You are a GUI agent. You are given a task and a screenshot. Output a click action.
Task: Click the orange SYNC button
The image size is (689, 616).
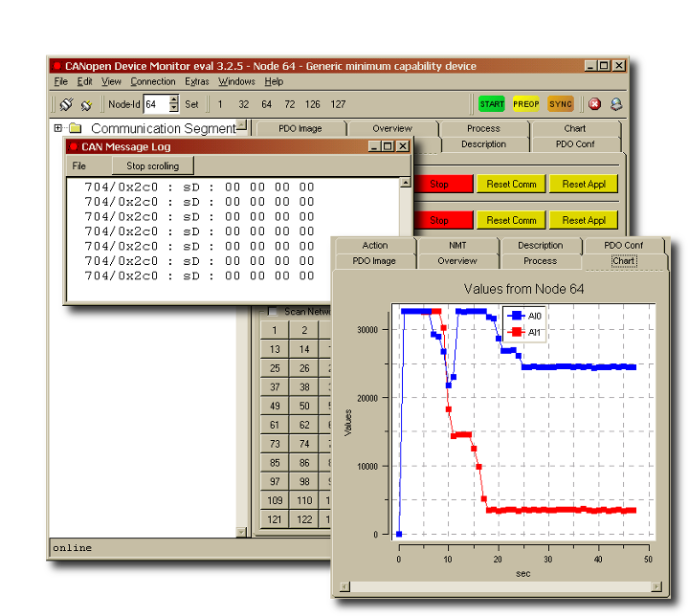click(561, 104)
